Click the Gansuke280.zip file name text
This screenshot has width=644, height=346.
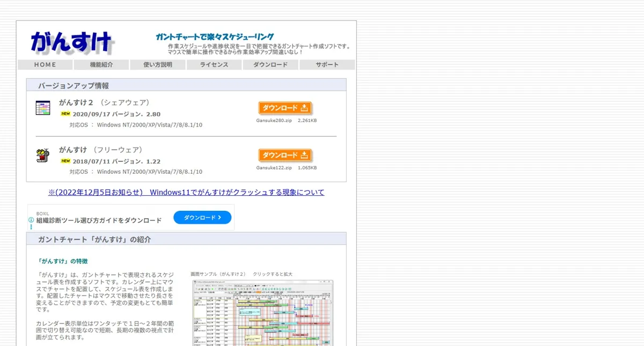(274, 121)
